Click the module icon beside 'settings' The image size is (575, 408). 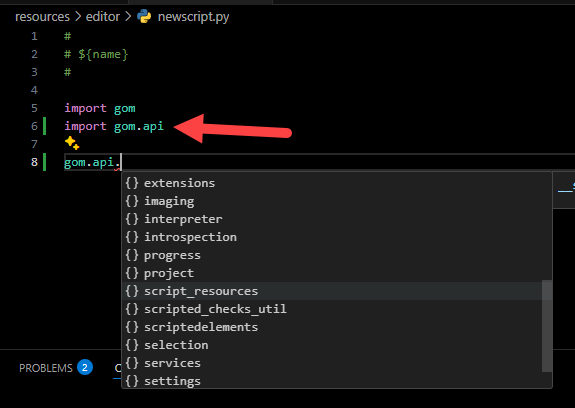[132, 381]
